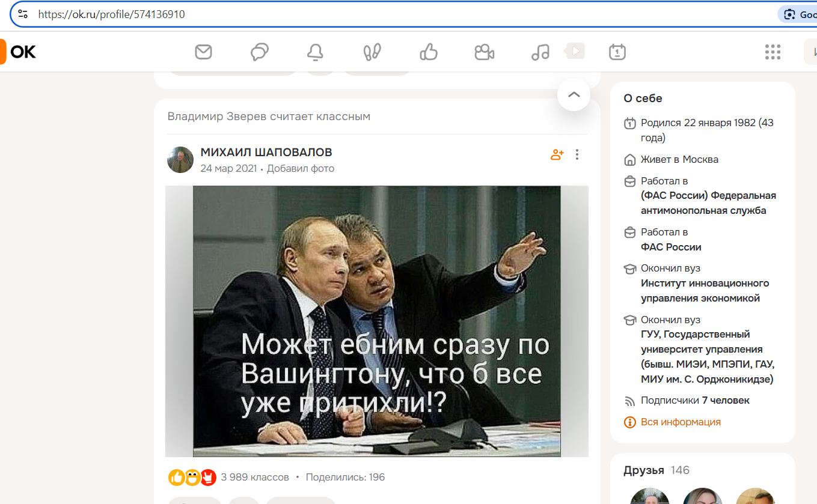The height and width of the screenshot is (504, 817).
Task: Click the OK logo to go home
Action: [18, 52]
